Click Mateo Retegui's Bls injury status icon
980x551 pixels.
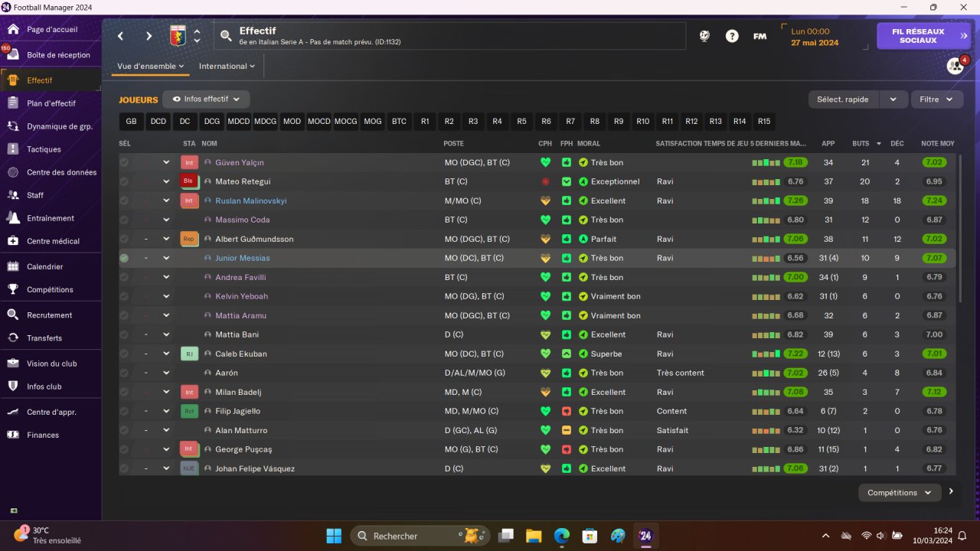pos(188,181)
